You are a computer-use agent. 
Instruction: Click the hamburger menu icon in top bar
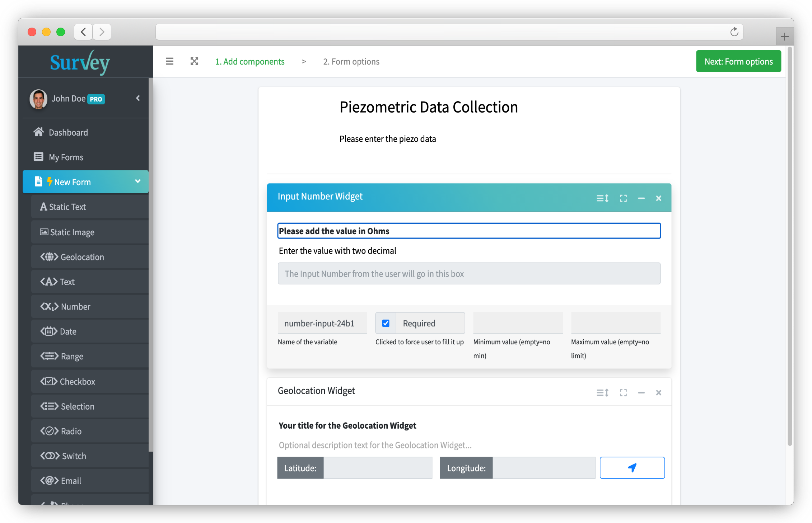click(169, 61)
